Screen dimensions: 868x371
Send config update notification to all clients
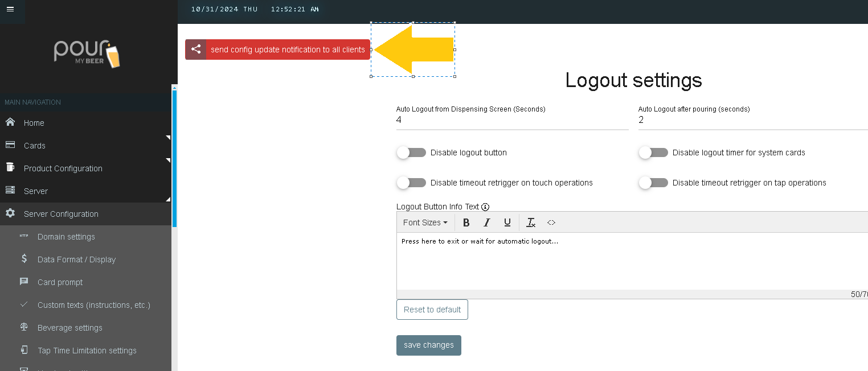[277, 50]
